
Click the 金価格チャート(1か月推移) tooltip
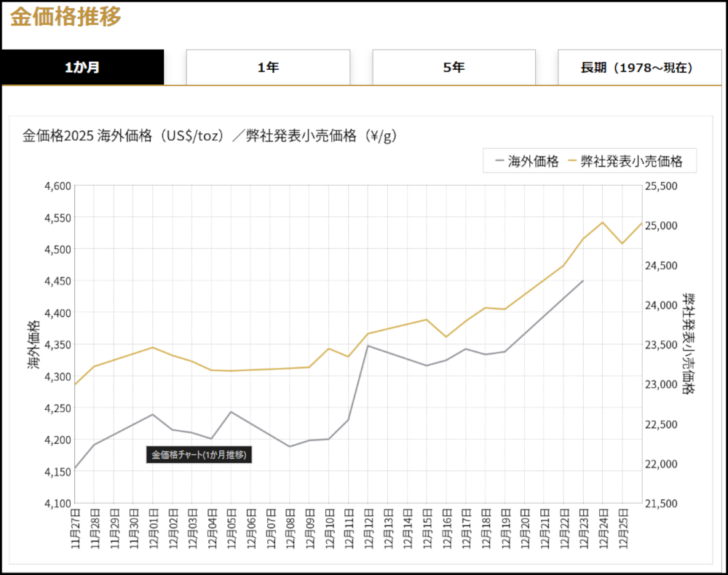199,455
